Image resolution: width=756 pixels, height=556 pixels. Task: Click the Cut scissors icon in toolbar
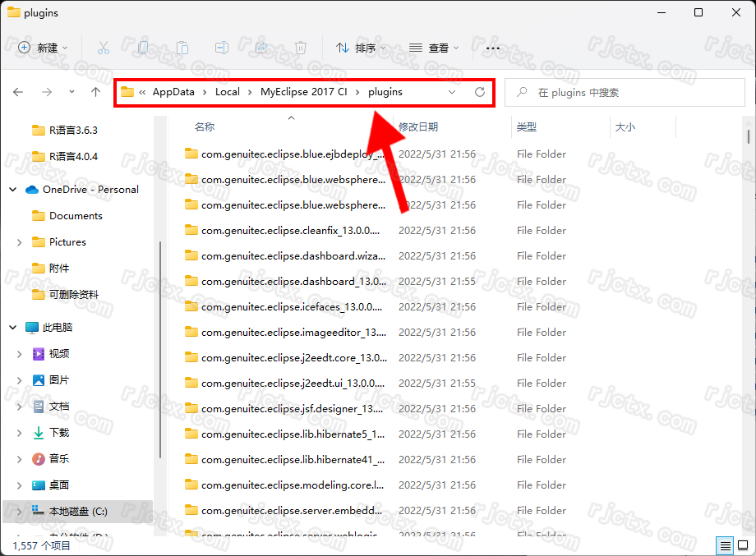(x=104, y=48)
